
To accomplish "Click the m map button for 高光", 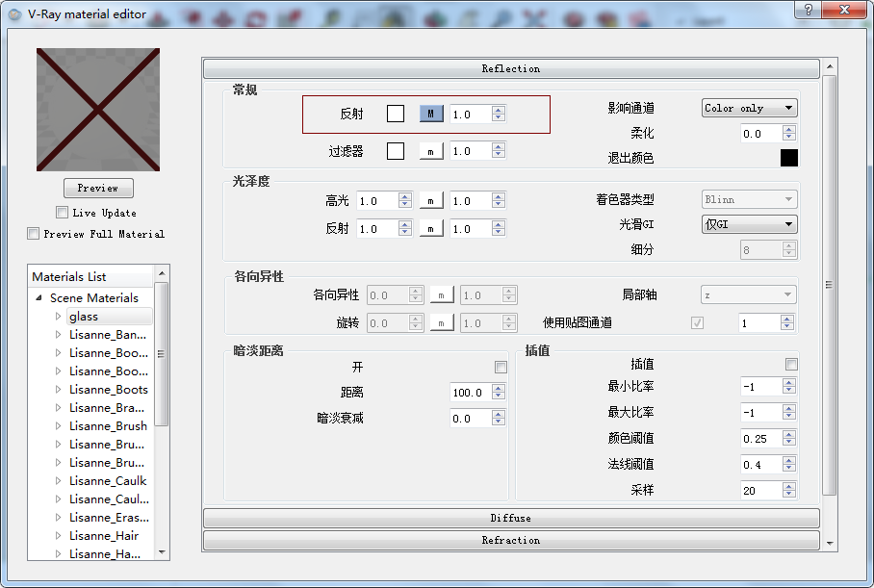I will point(430,201).
